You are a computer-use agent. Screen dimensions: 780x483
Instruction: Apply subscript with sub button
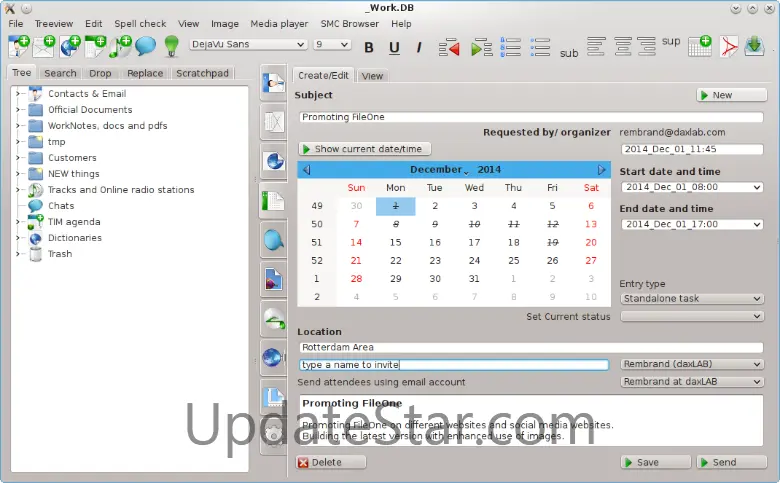(x=569, y=53)
